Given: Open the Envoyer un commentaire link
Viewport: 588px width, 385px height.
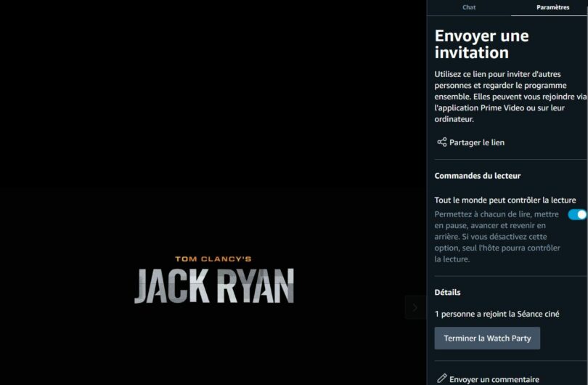Looking at the screenshot, I should point(494,379).
